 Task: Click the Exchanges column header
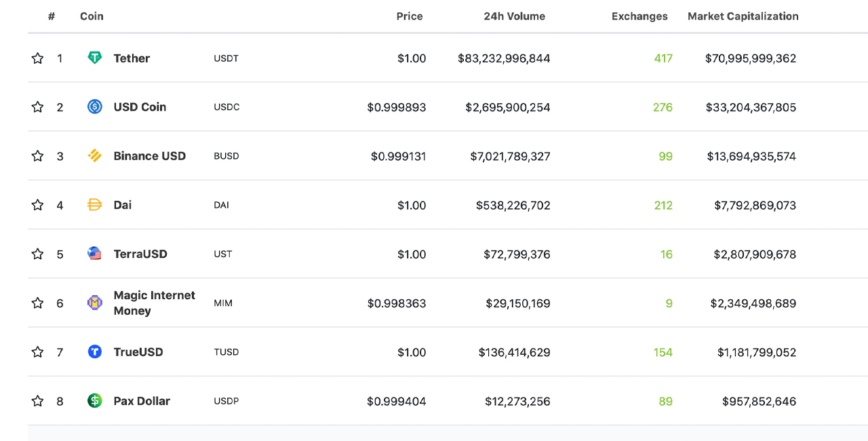(x=639, y=16)
